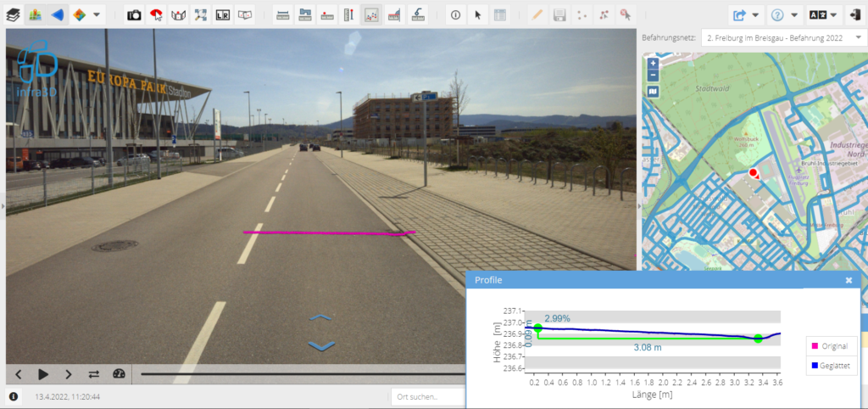Expand the overlay diamond dropdown arrow
868x409 pixels.
(x=97, y=15)
